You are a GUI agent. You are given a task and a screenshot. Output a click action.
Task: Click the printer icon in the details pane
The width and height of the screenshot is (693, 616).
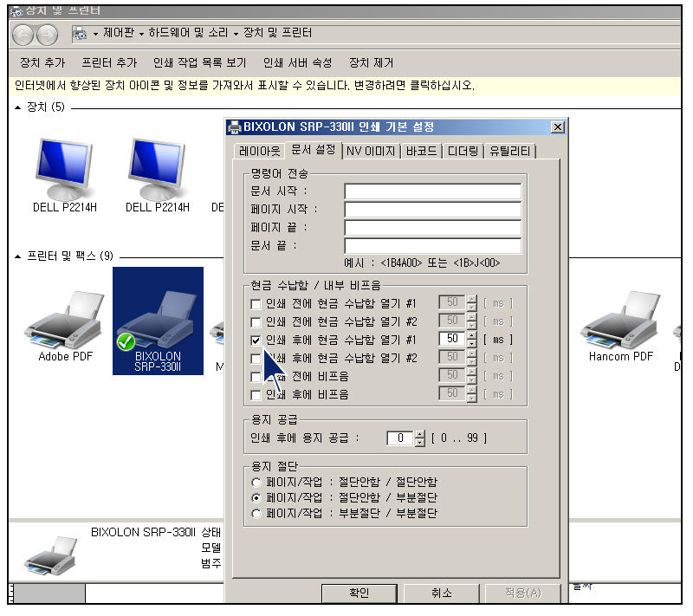click(x=50, y=555)
